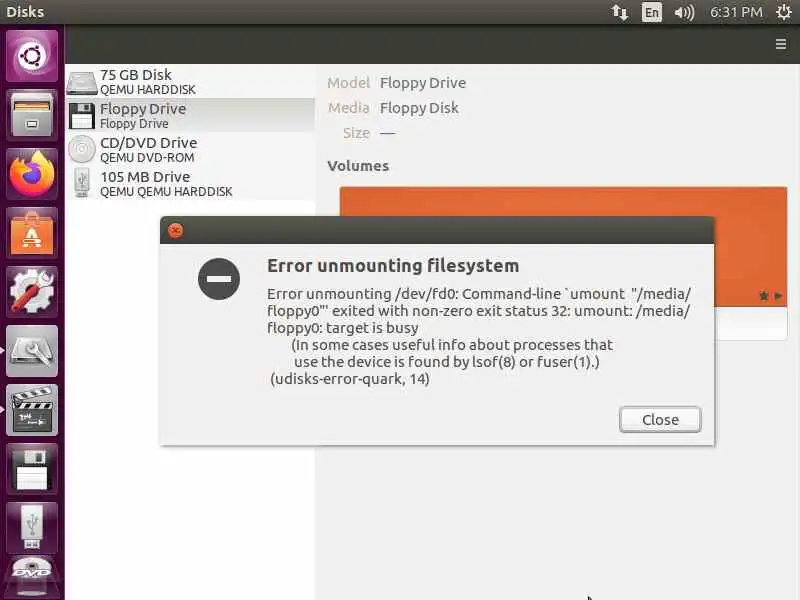Select the CD/DVD Drive entry

190,149
